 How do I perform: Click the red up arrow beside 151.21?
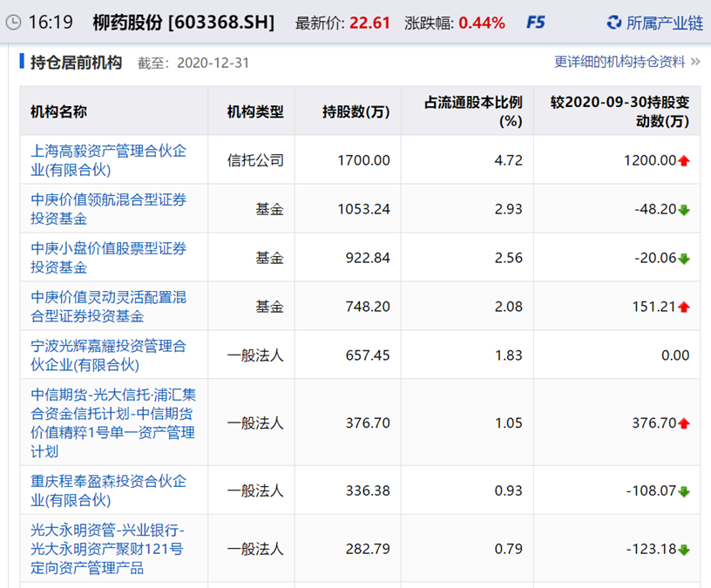[x=684, y=307]
